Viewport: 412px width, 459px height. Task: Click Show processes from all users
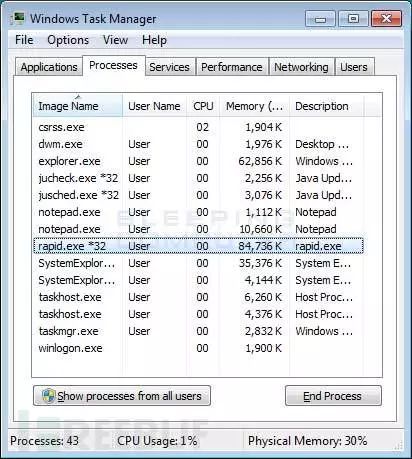[122, 396]
